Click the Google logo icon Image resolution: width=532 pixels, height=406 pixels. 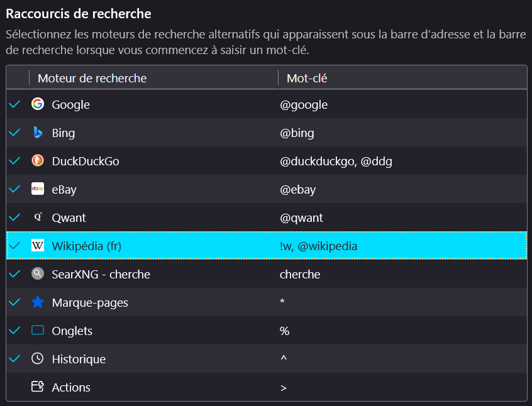tap(38, 104)
